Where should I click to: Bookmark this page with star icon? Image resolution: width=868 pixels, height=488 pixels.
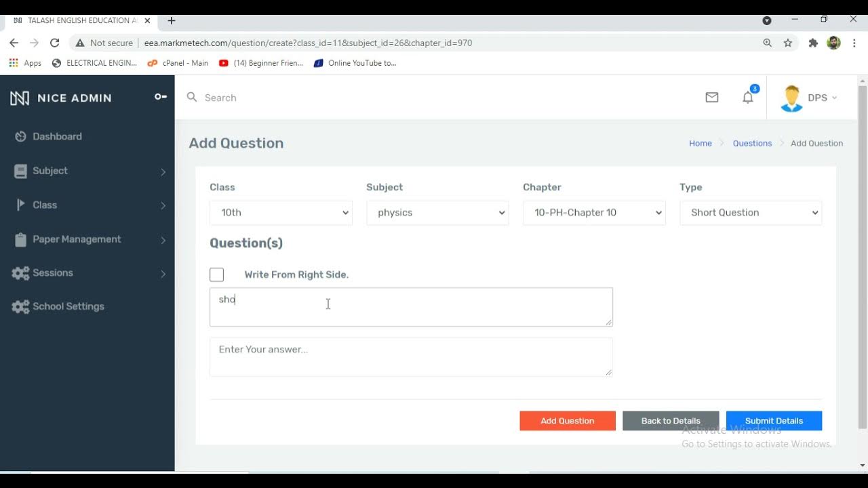point(788,43)
